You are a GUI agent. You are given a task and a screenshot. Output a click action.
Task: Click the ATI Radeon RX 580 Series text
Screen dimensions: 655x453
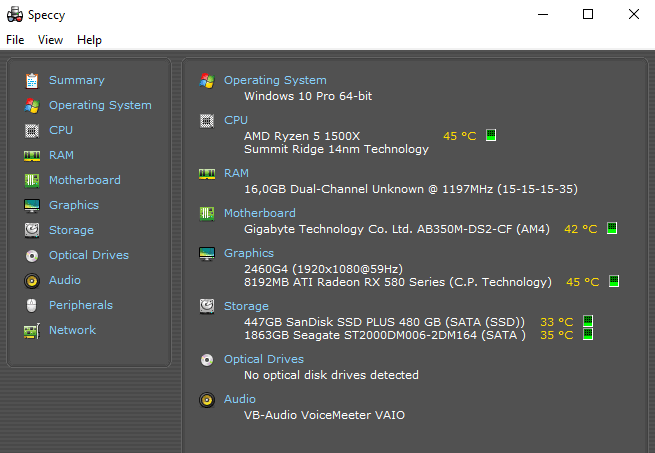click(398, 282)
